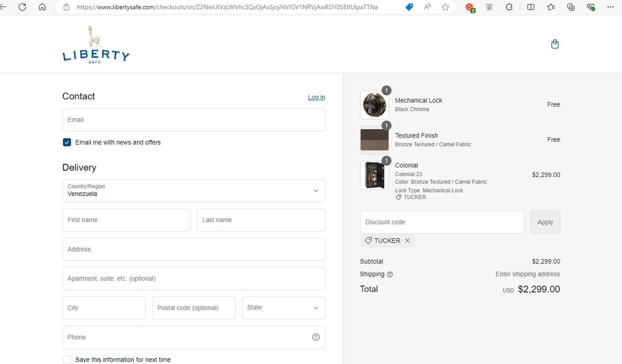This screenshot has height=364, width=622.
Task: Open the phone field help icon
Action: coord(316,337)
